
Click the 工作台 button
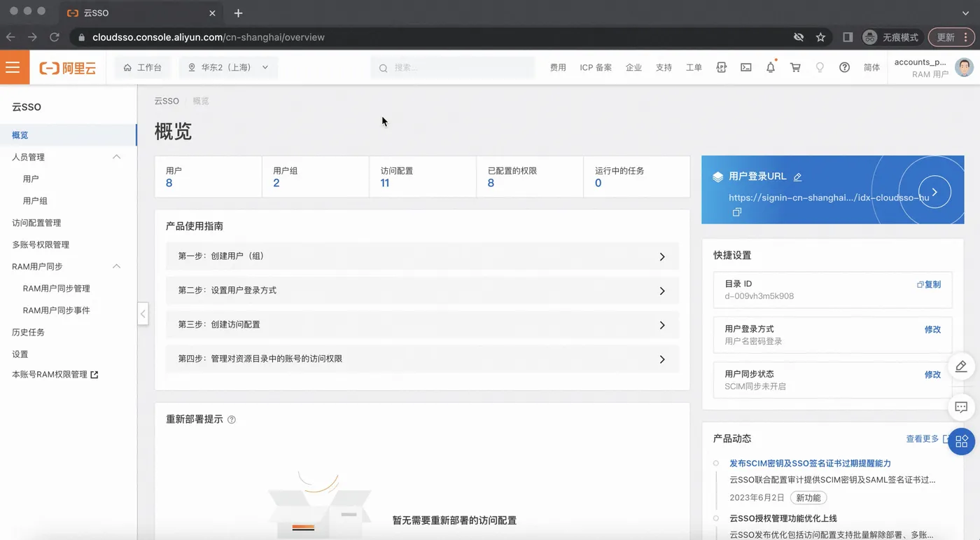tap(142, 67)
